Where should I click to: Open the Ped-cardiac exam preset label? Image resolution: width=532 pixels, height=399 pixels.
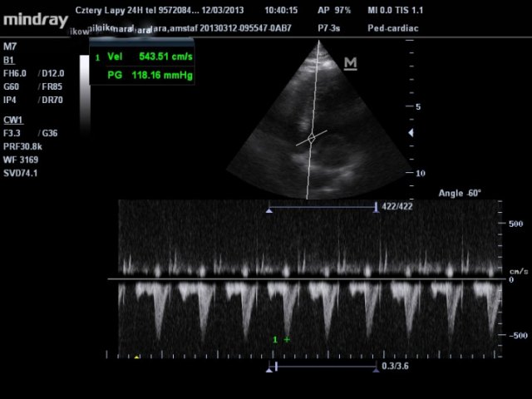click(x=396, y=27)
